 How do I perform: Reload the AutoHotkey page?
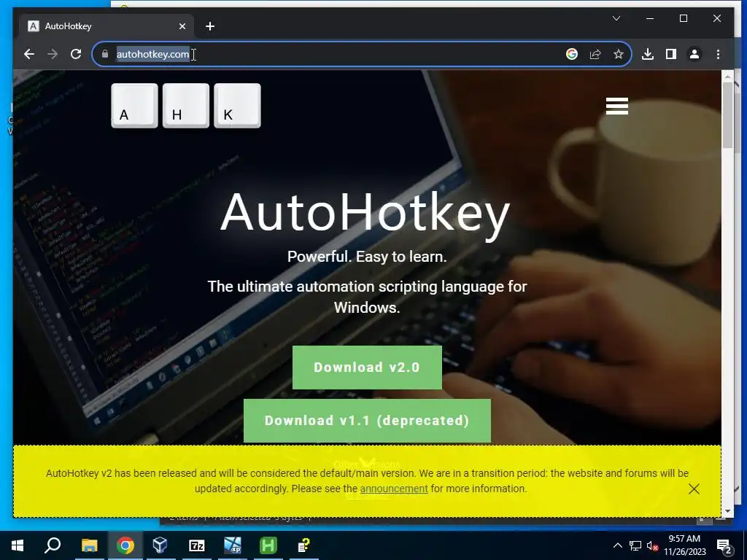tap(76, 54)
